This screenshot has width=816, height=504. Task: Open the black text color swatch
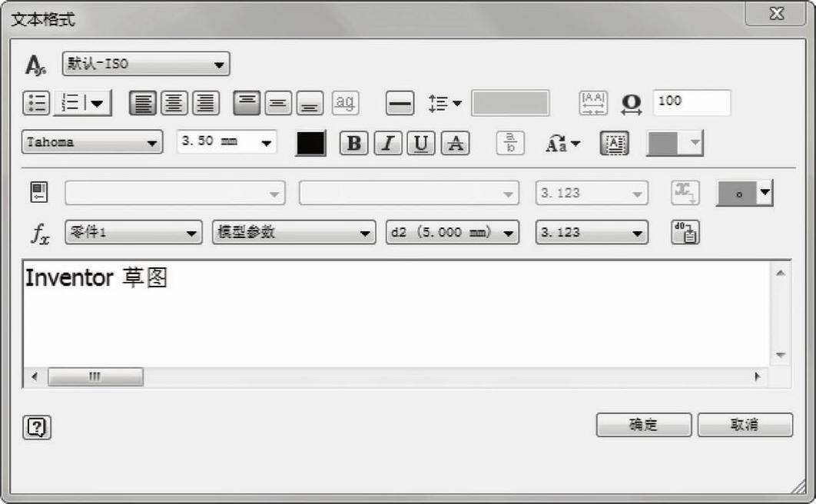tap(310, 143)
